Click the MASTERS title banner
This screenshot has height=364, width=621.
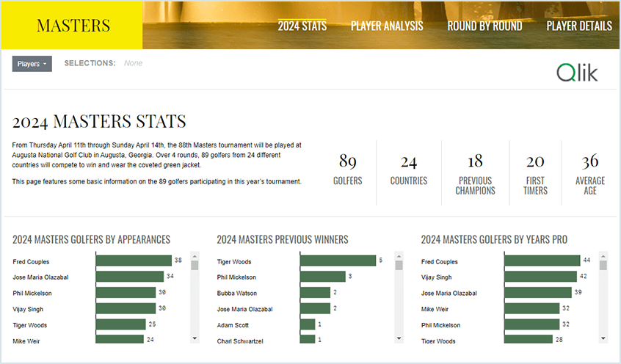tap(73, 26)
